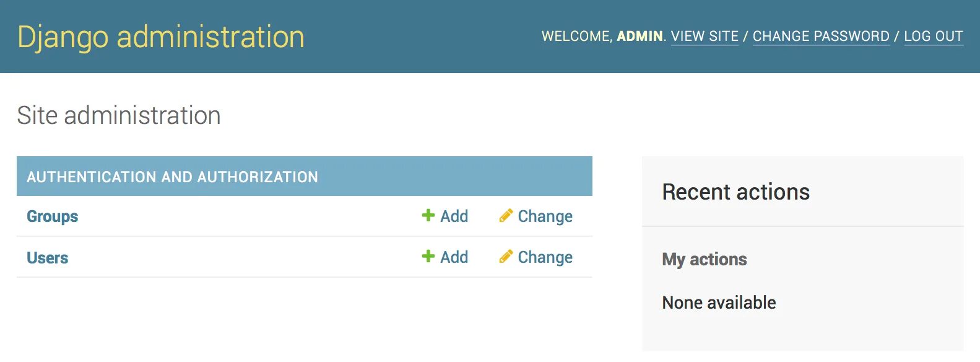This screenshot has width=980, height=362.
Task: Follow the View Site link
Action: pos(705,37)
